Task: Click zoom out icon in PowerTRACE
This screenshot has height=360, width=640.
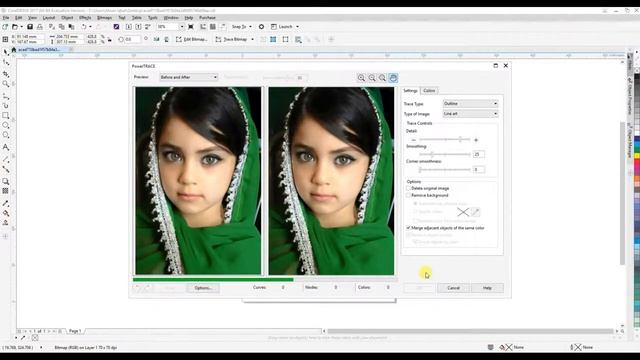Action: (372, 78)
